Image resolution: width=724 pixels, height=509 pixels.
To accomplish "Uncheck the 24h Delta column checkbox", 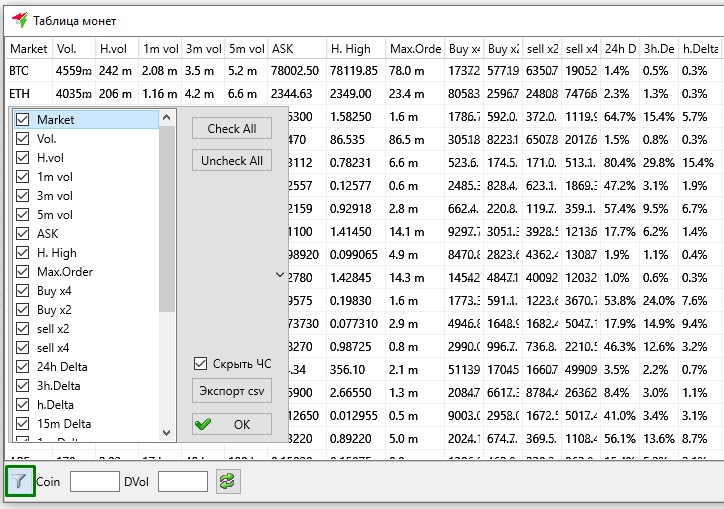I will [x=22, y=367].
